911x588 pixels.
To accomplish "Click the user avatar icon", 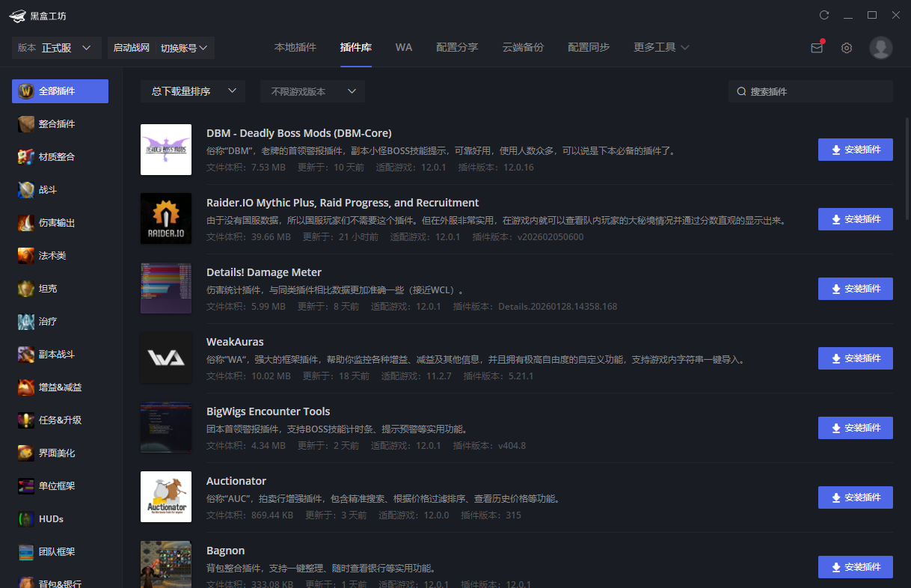I will coord(880,48).
